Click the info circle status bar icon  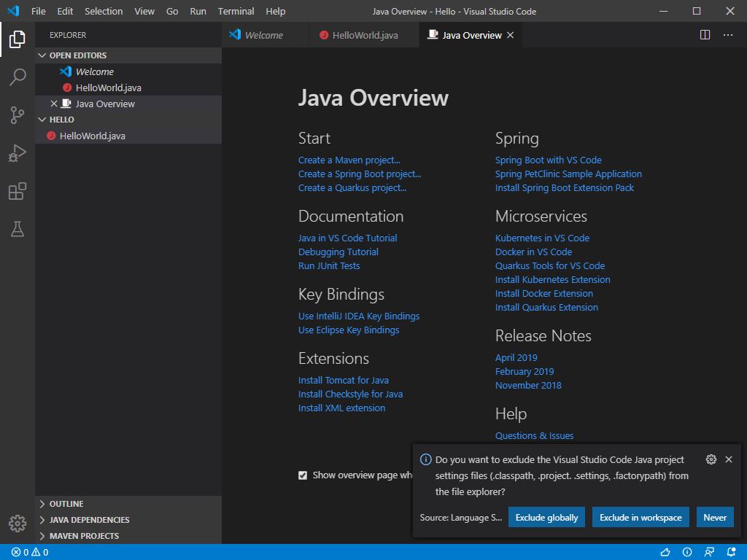click(687, 553)
